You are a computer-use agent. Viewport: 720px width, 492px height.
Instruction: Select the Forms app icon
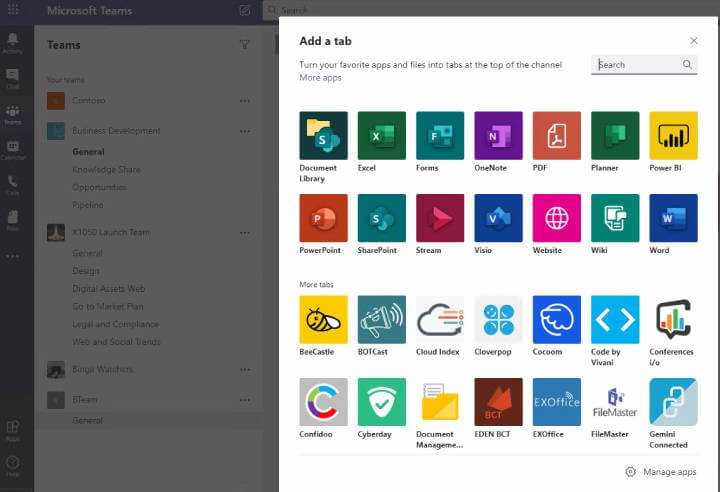[440, 136]
